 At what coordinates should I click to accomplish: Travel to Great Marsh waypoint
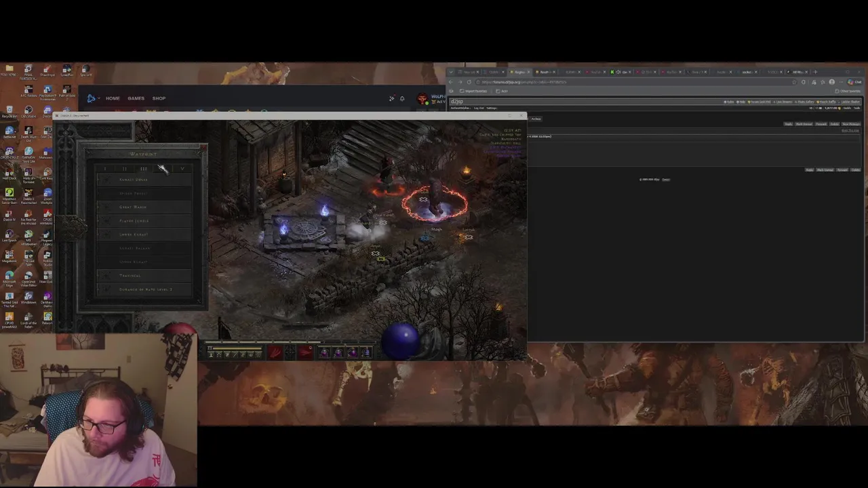tap(144, 207)
